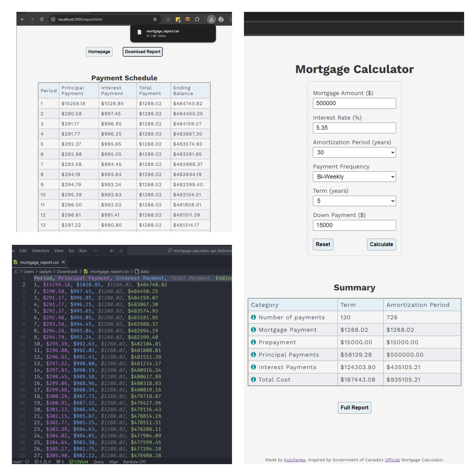
Task: Click the Download Report button
Action: coord(142,52)
